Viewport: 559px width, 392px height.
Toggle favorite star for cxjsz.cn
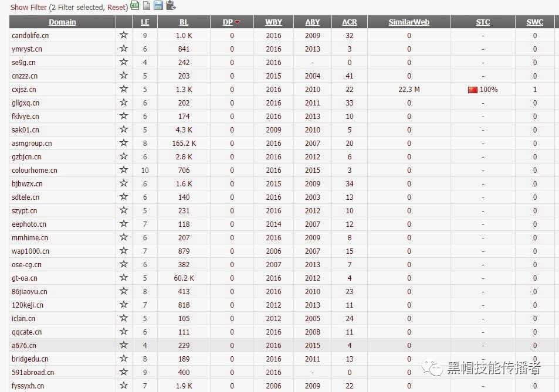[x=124, y=89]
